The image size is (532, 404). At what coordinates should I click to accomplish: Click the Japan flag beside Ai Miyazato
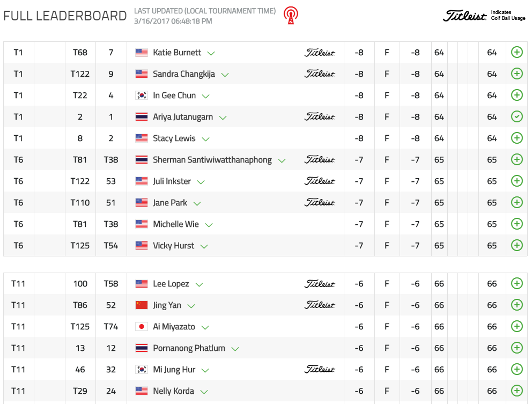[142, 327]
